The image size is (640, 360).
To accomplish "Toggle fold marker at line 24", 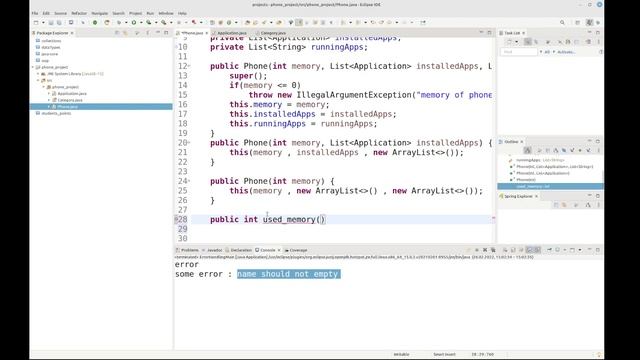I will coord(189,181).
